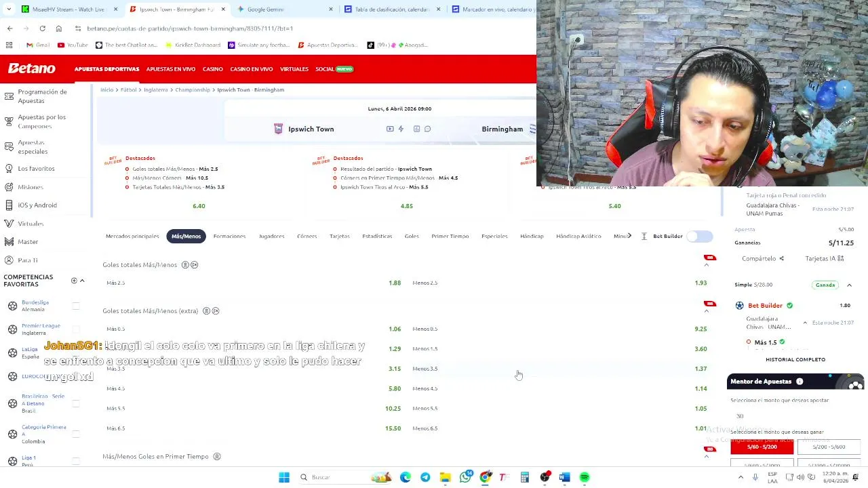Open match chat bubble icon
Viewport: 868px width, 488px height.
(x=427, y=129)
